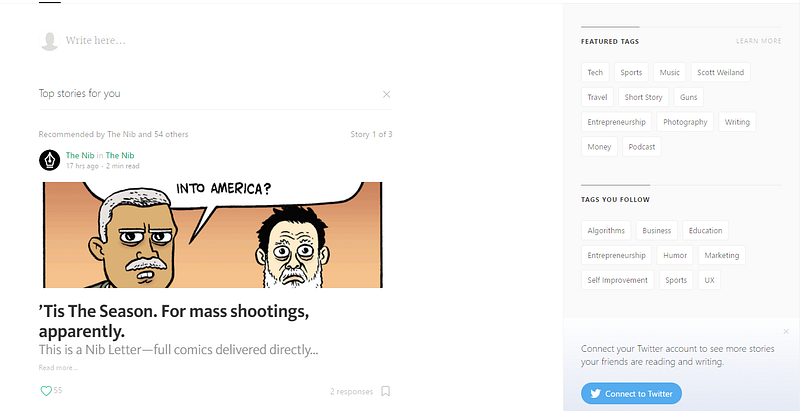Viewport: 800px width, 411px height.
Task: Select the Guns featured tag
Action: 688,97
